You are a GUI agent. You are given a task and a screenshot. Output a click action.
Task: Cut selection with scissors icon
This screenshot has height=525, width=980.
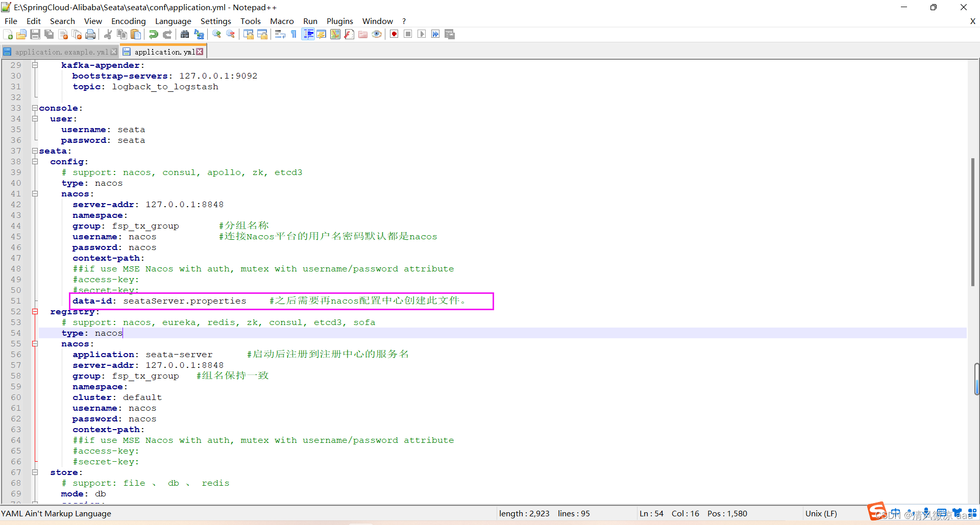(x=108, y=34)
